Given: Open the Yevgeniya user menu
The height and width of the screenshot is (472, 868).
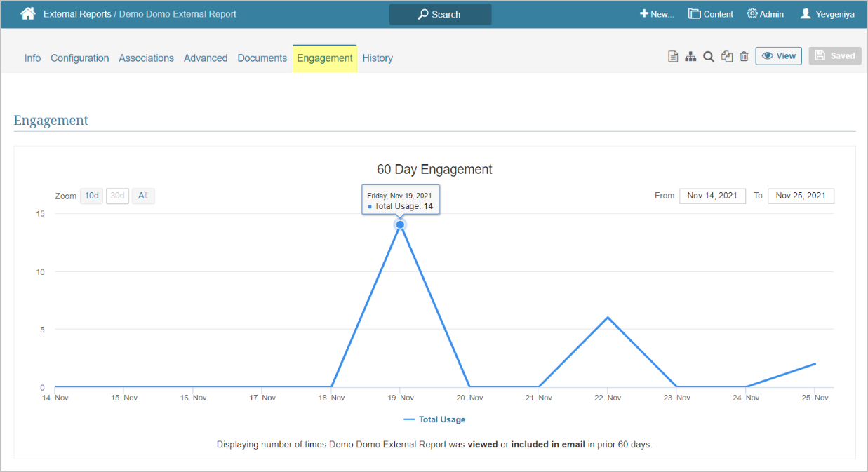Looking at the screenshot, I should point(827,14).
